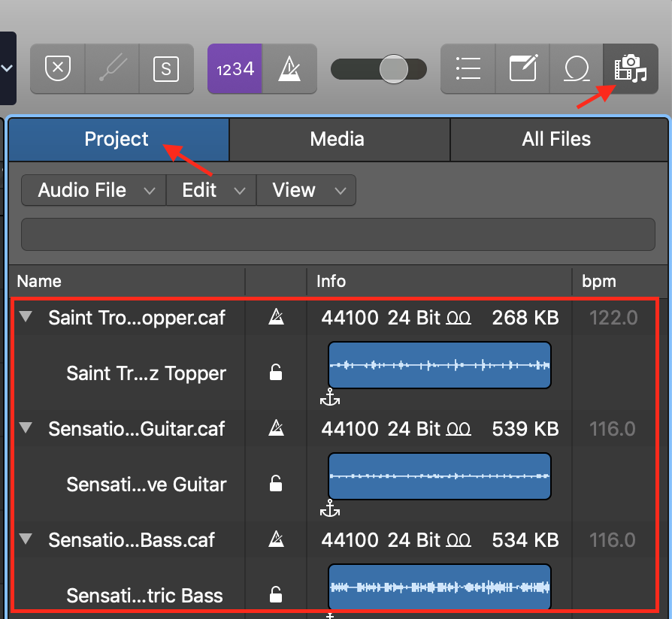
Task: Click the 539 KB file size
Action: pos(525,429)
